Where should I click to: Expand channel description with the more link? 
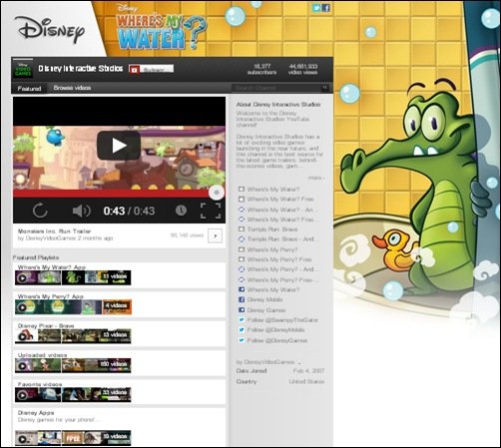point(316,178)
